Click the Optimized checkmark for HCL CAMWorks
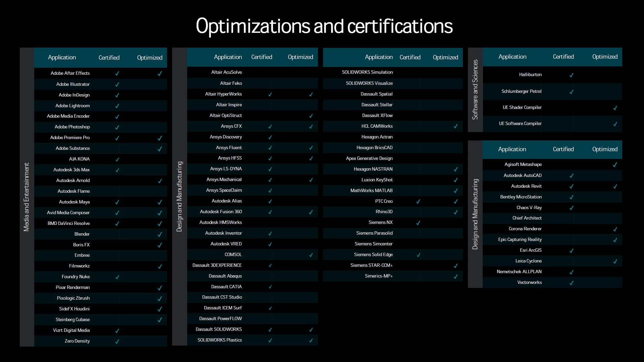 [x=455, y=126]
